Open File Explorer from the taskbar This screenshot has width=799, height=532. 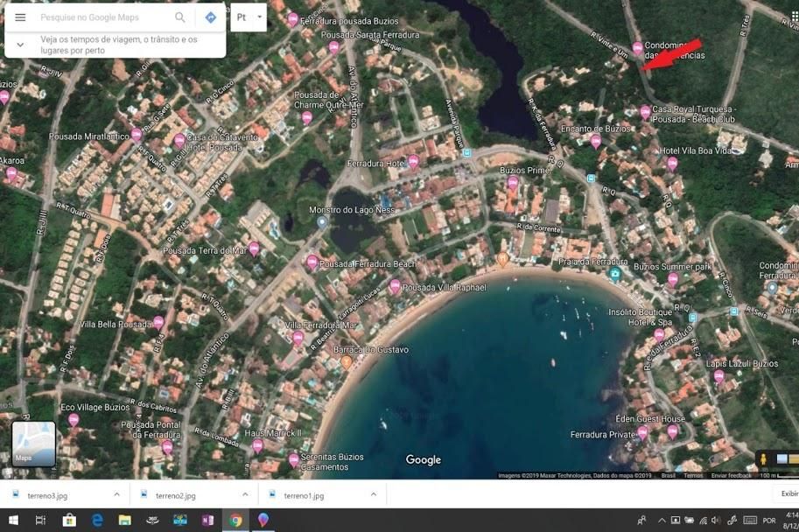point(124,521)
